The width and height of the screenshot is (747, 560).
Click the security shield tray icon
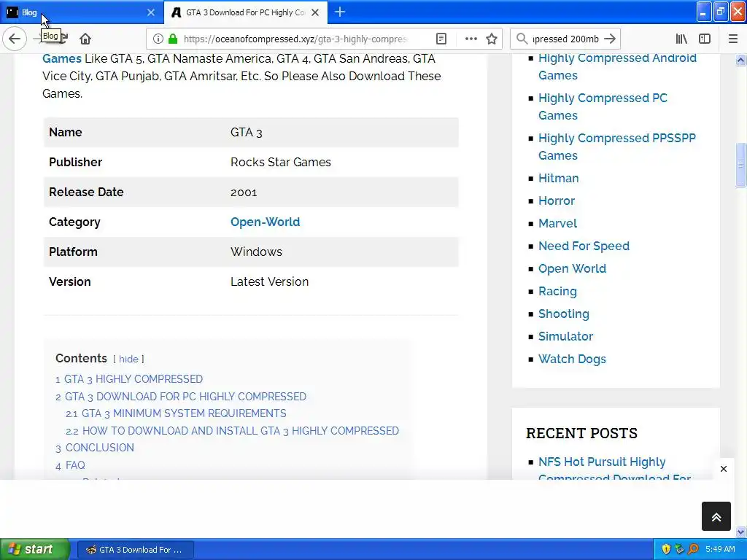point(666,549)
